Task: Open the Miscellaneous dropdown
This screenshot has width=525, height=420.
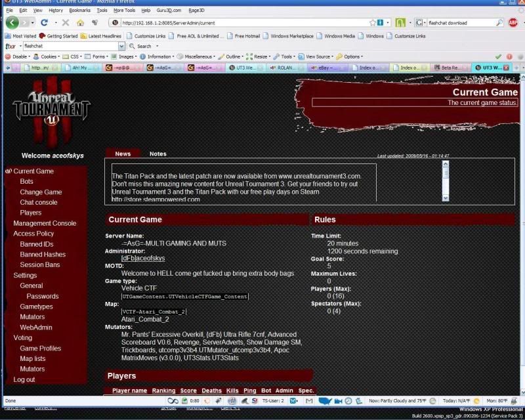Action: (x=196, y=56)
